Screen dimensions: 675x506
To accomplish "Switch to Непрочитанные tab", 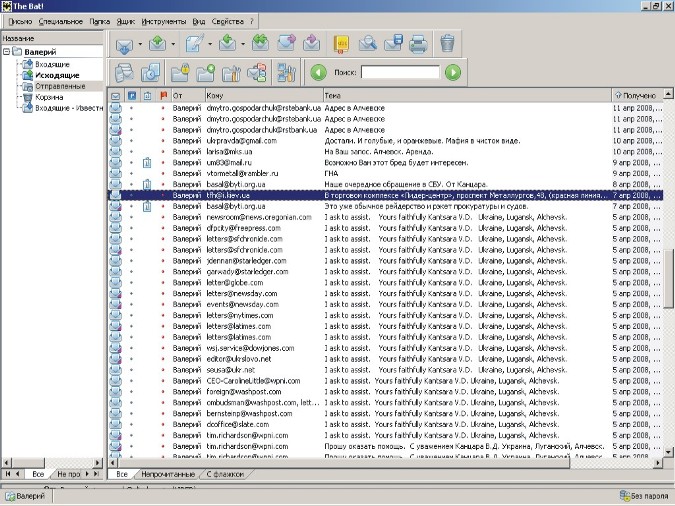I will (168, 474).
